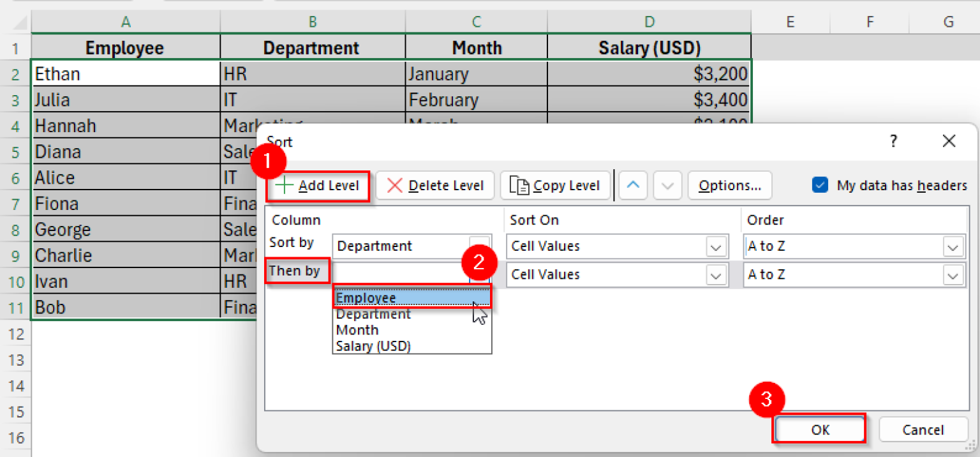Image resolution: width=980 pixels, height=457 pixels.
Task: Click the red X Delete Level icon
Action: coord(394,185)
